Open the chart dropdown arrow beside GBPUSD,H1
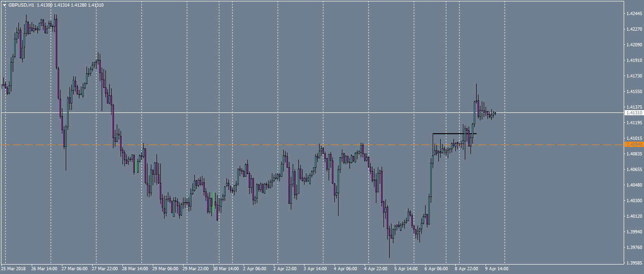644x274 pixels. coord(5,4)
